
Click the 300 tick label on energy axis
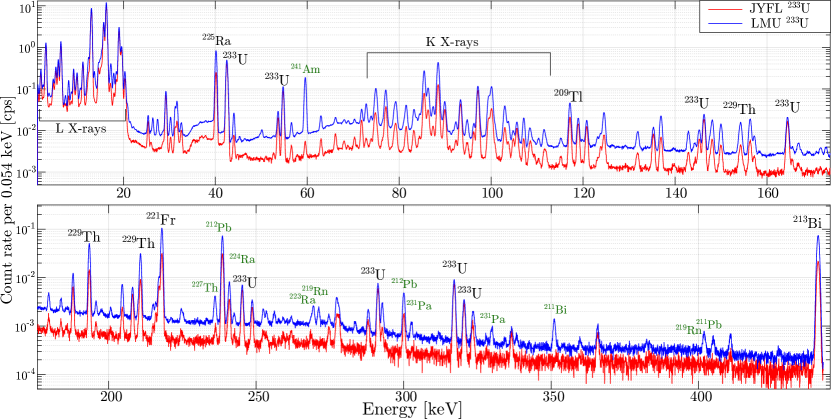pyautogui.click(x=404, y=395)
